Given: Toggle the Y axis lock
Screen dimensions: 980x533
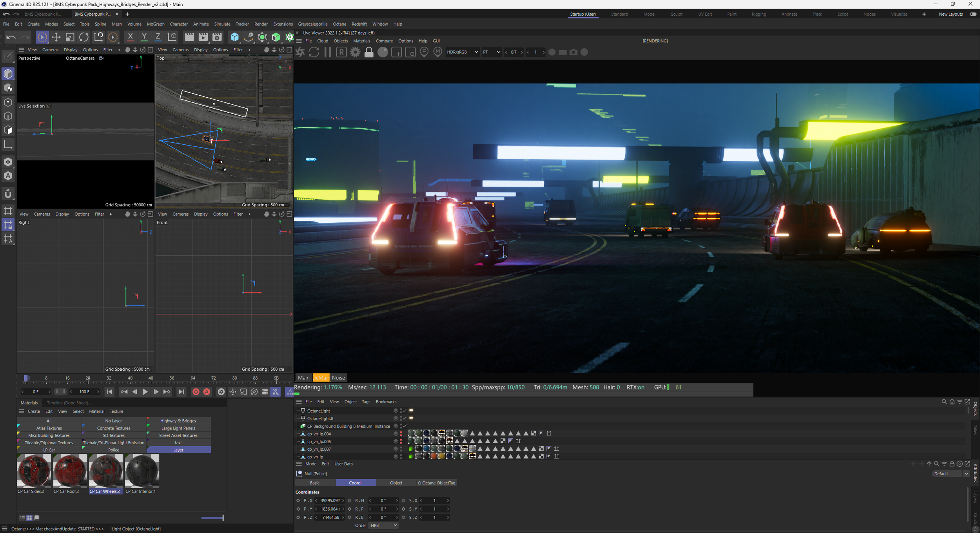Looking at the screenshot, I should tap(144, 37).
